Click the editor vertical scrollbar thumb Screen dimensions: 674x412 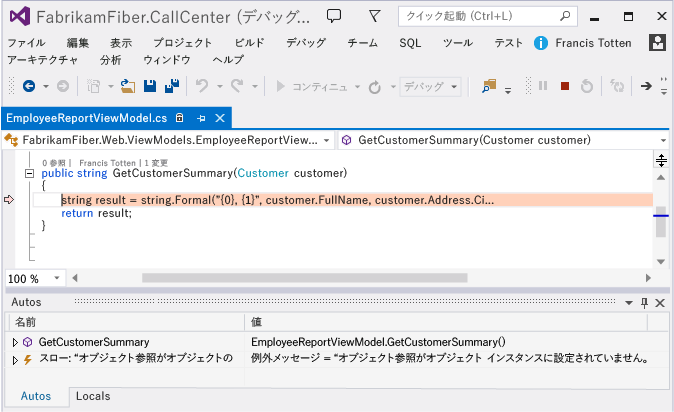click(x=661, y=221)
